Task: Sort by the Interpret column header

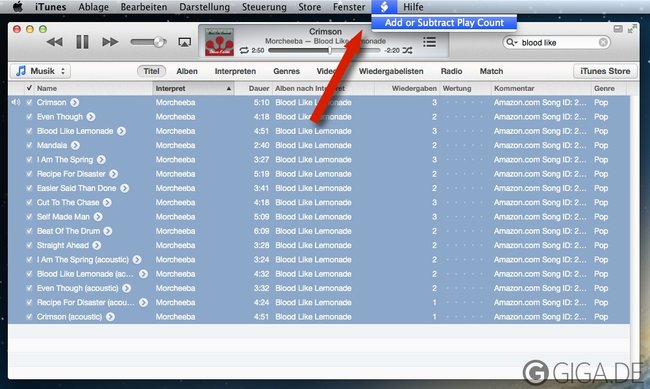Action: click(x=193, y=88)
